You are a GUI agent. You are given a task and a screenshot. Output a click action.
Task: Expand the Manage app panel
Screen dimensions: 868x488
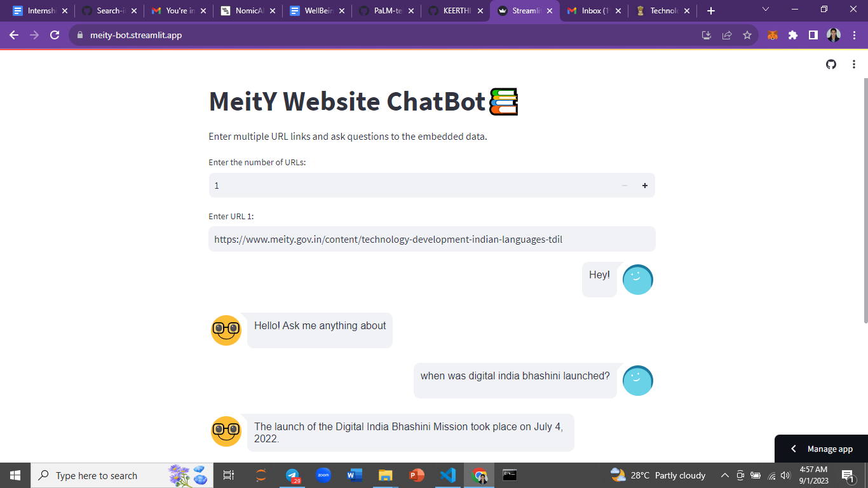point(821,449)
